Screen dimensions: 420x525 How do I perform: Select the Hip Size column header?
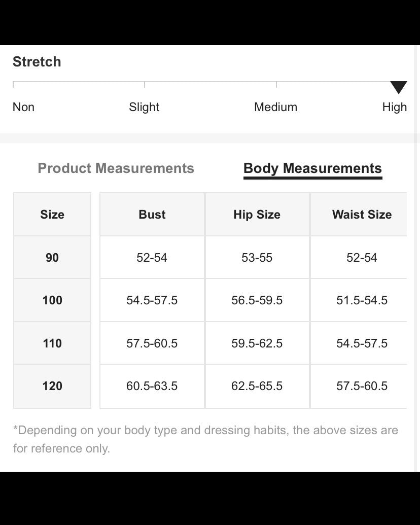(257, 215)
